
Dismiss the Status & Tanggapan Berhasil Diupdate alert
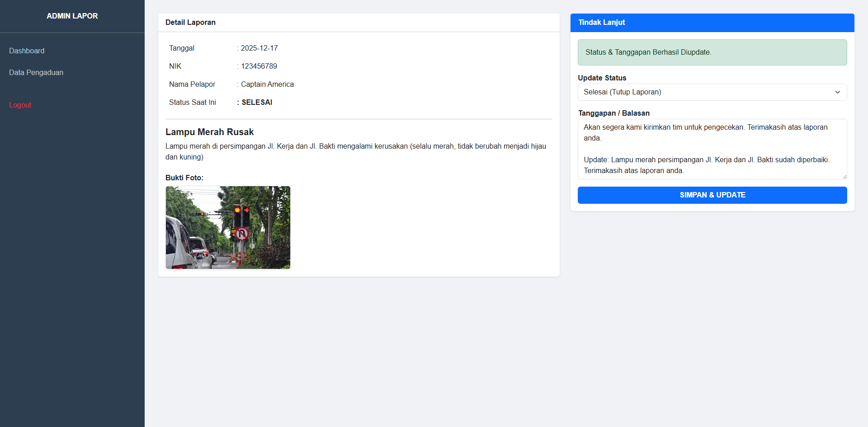pos(712,52)
